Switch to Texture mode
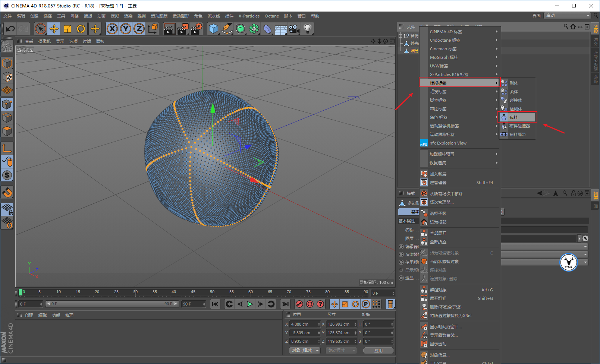The height and width of the screenshot is (364, 600). 7,77
